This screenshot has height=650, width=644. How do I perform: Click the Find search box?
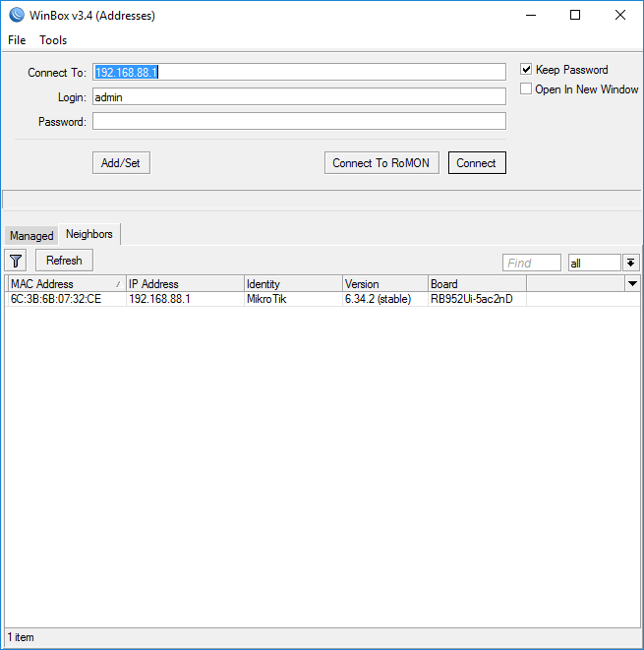(531, 263)
